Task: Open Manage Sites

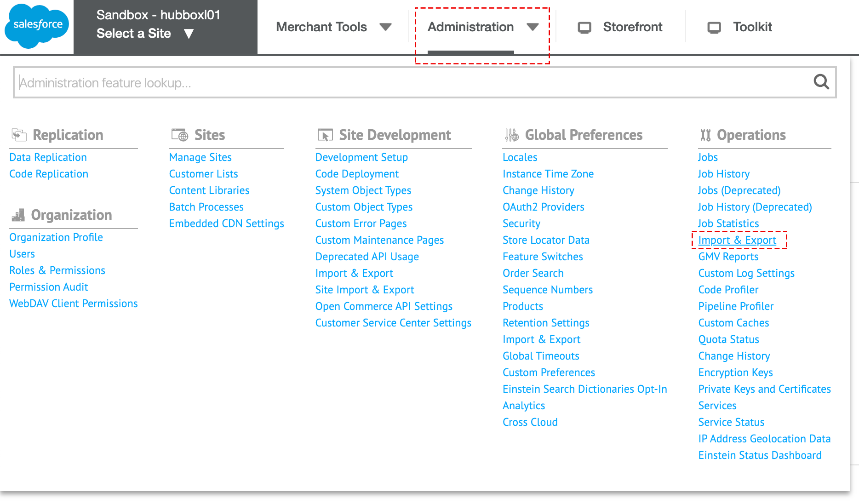Action: point(200,157)
